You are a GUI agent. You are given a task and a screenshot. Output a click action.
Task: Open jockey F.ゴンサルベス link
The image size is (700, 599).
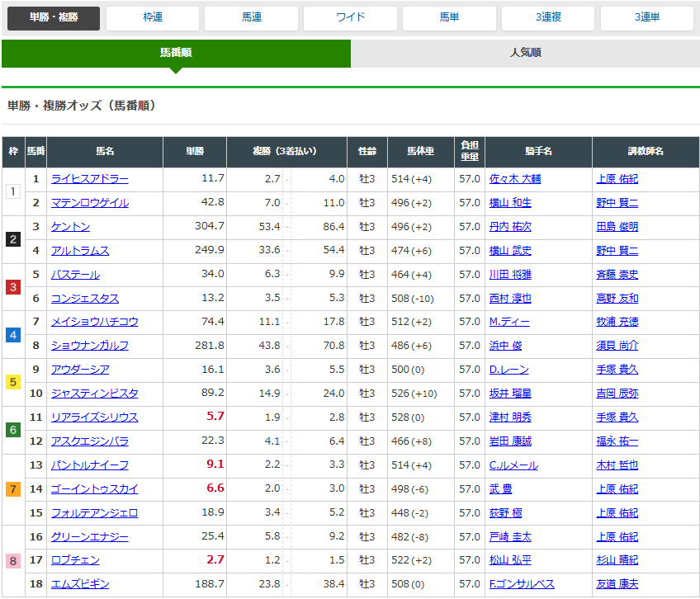point(522,584)
